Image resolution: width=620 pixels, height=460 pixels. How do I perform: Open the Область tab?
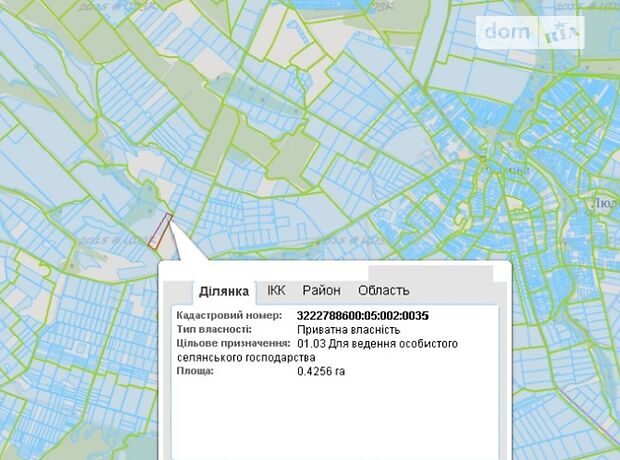tap(383, 290)
